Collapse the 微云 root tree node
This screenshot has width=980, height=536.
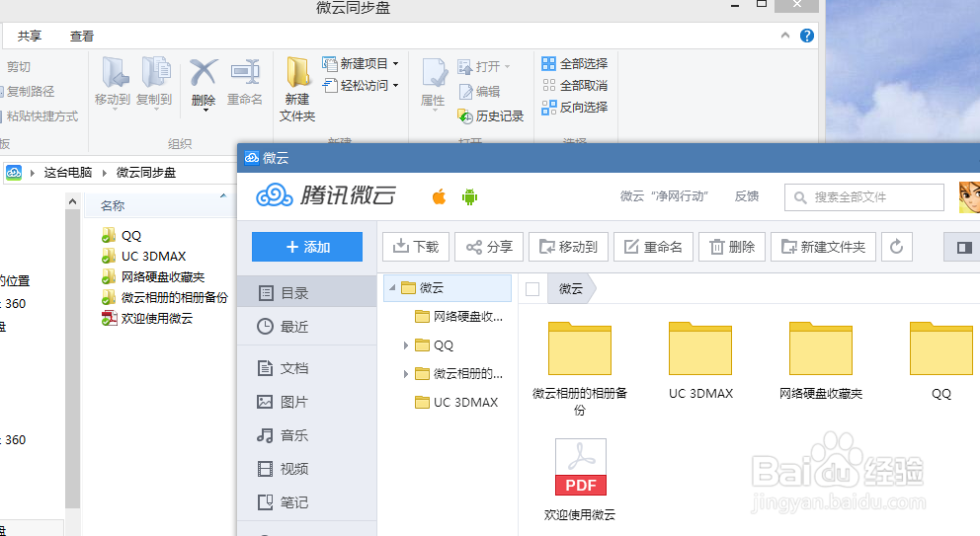coord(392,288)
